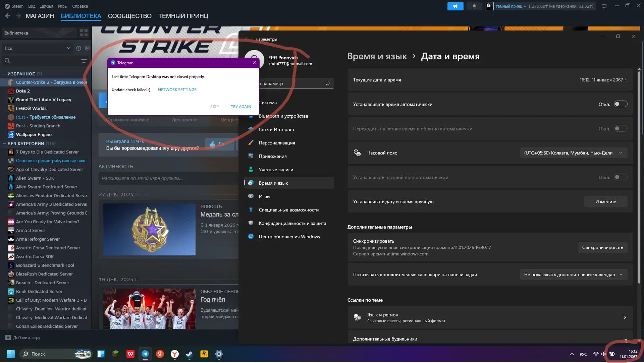Image resolution: width=644 pixels, height=363 pixels.
Task: Open Yandex Browser from the taskbar
Action: point(175,354)
